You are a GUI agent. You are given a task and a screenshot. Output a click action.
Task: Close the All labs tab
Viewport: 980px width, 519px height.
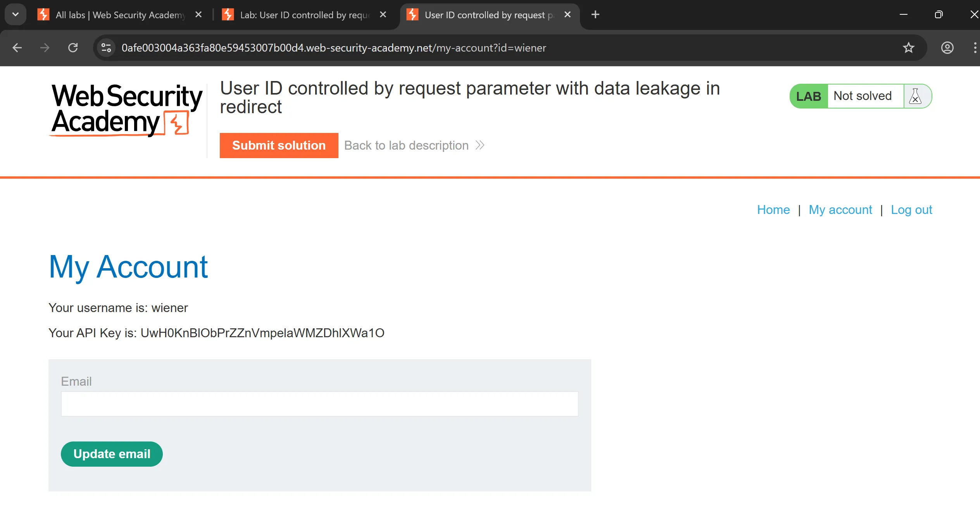point(198,15)
